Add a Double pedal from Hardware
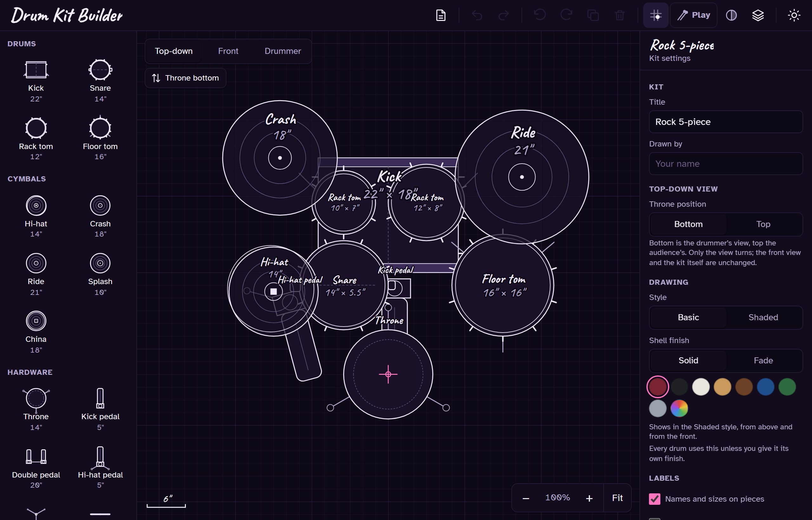The height and width of the screenshot is (520, 812). click(36, 468)
